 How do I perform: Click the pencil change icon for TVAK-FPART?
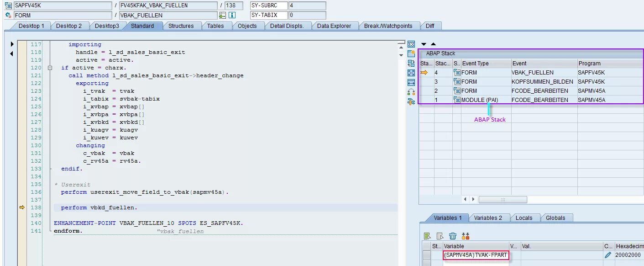608,255
